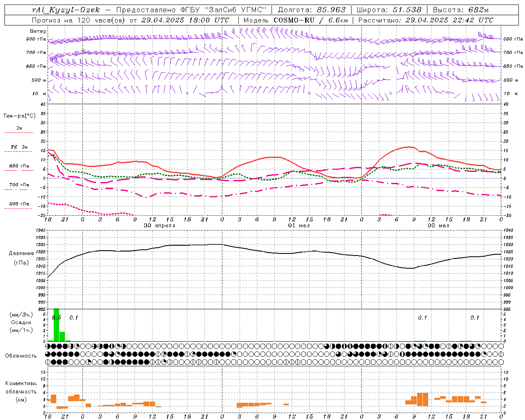Screen dimensions: 525x420
Task: Click the tallest green precipitation bar
Action: coord(57,325)
